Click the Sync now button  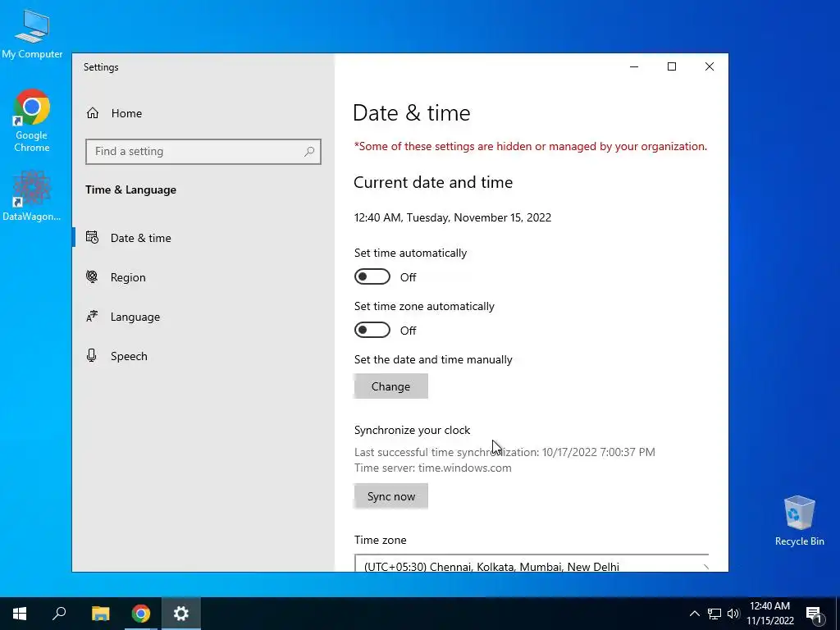pos(391,496)
